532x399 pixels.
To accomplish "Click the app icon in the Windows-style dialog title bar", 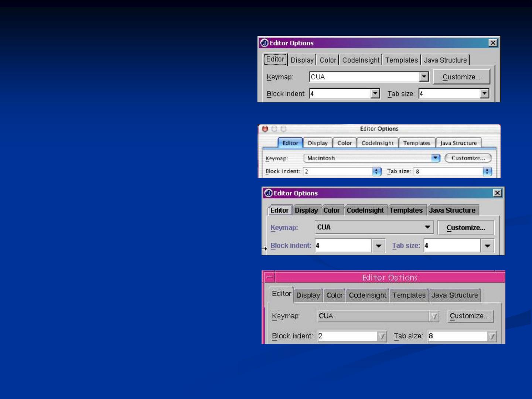I will [x=264, y=43].
